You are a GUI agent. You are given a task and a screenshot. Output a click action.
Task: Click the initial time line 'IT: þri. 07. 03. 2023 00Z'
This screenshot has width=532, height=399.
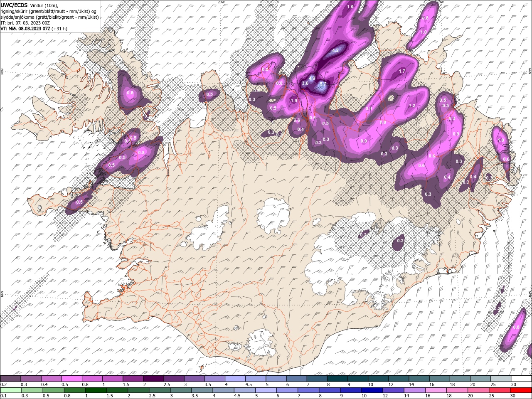[25, 22]
